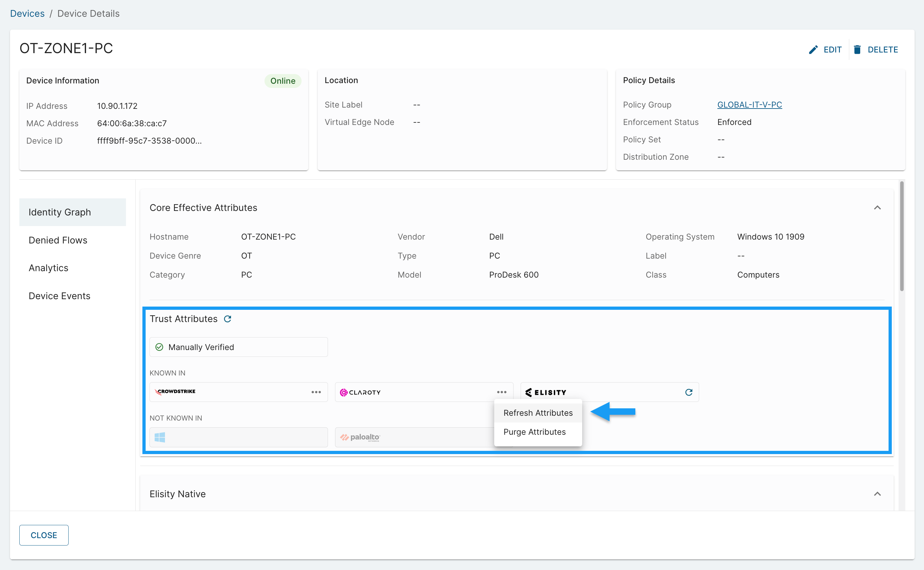Click the CrowdStrike logo
Image resolution: width=924 pixels, height=570 pixels.
(175, 392)
